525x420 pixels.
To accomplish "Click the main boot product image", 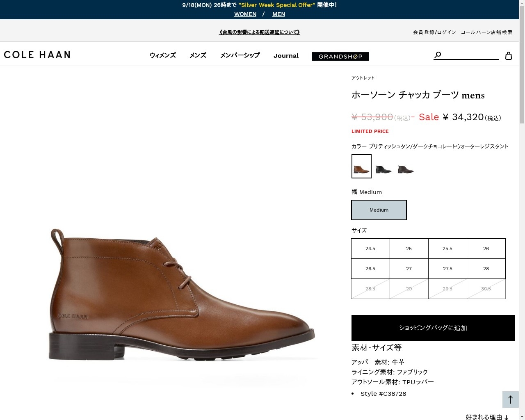I will click(182, 295).
